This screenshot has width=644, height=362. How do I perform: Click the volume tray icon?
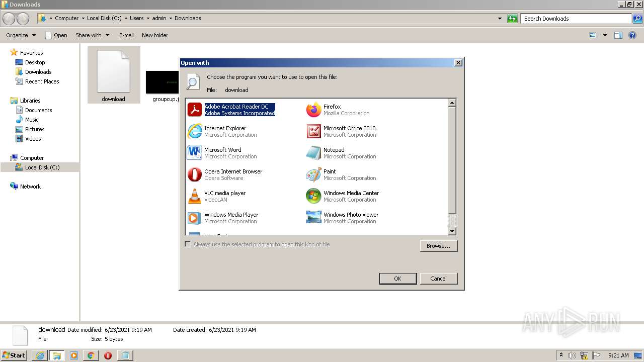point(572,355)
